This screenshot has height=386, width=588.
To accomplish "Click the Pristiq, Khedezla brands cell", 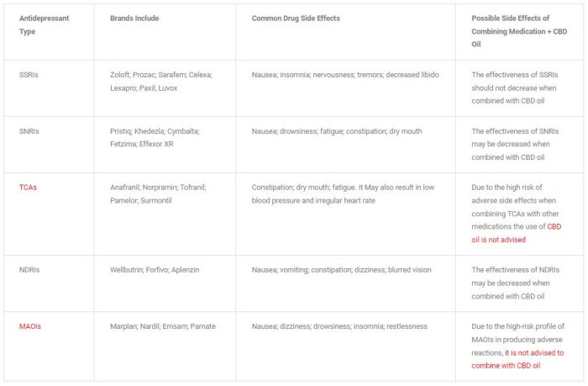I will click(x=155, y=138).
